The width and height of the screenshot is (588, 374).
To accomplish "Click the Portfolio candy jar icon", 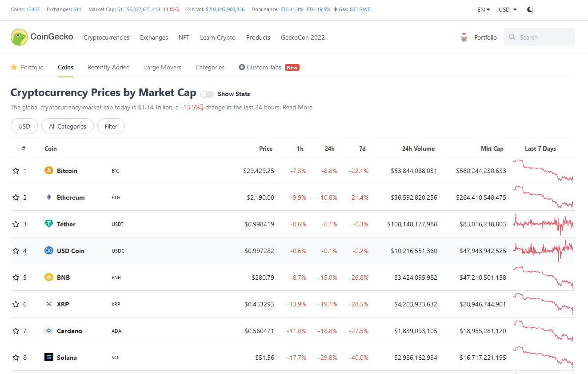I will tap(464, 38).
